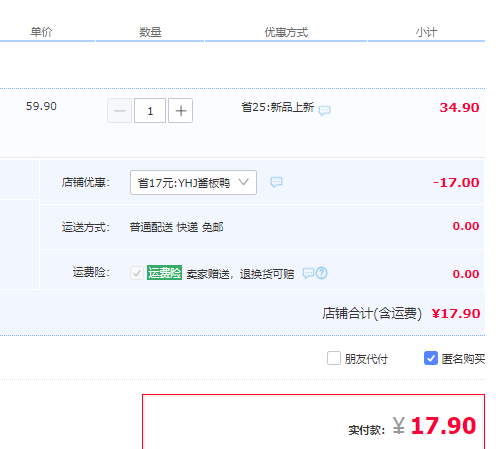Click the 优惠方式 column header
This screenshot has width=504, height=449.
coord(286,32)
